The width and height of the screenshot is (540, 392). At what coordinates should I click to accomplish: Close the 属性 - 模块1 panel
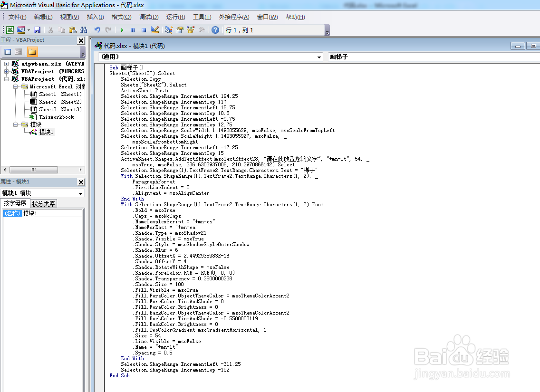point(81,182)
